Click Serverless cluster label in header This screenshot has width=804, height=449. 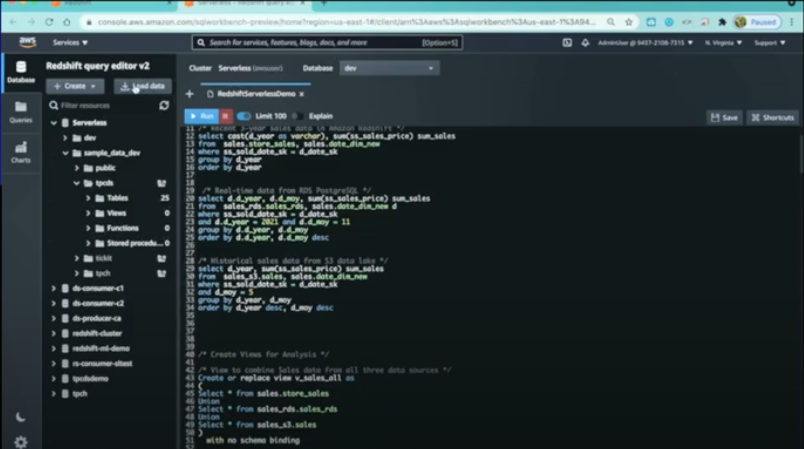point(250,68)
